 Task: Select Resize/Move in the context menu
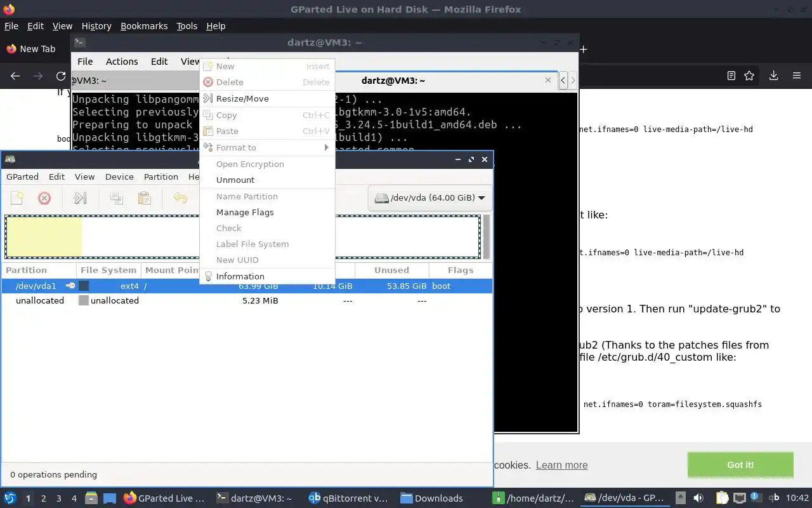[267, 98]
